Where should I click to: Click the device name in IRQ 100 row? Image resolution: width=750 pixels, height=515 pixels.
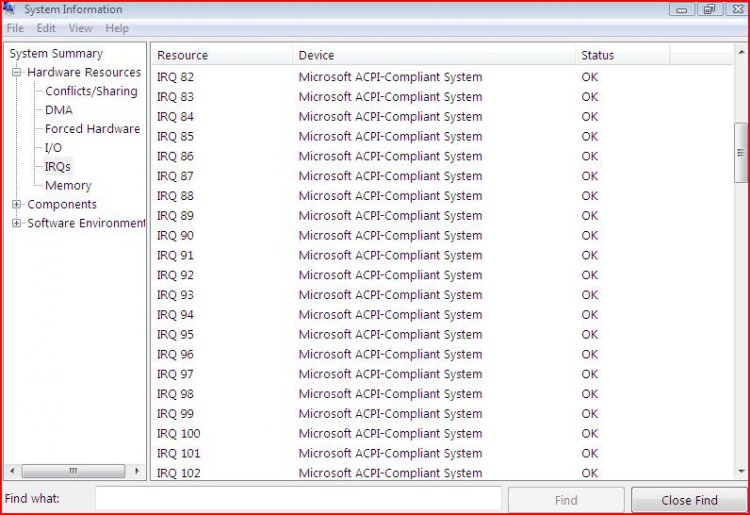coord(390,434)
